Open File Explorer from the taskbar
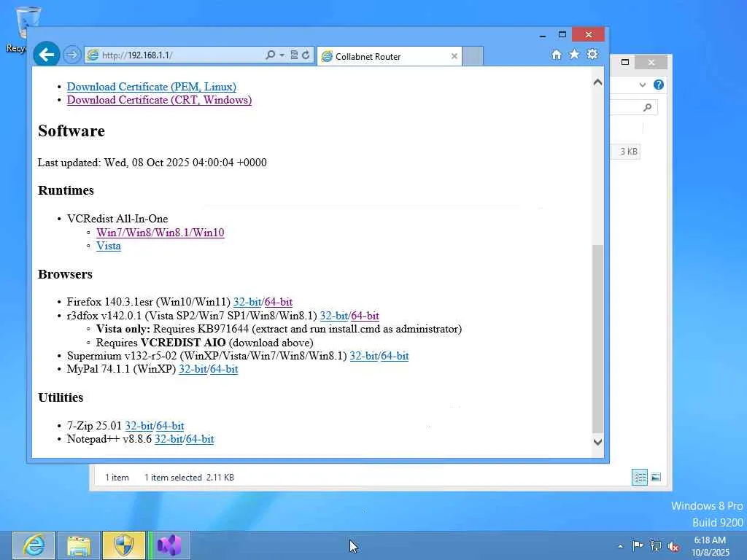This screenshot has width=747, height=560. click(79, 545)
